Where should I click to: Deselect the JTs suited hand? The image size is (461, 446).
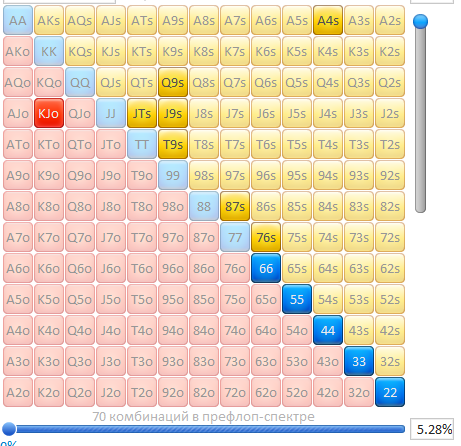pos(142,113)
